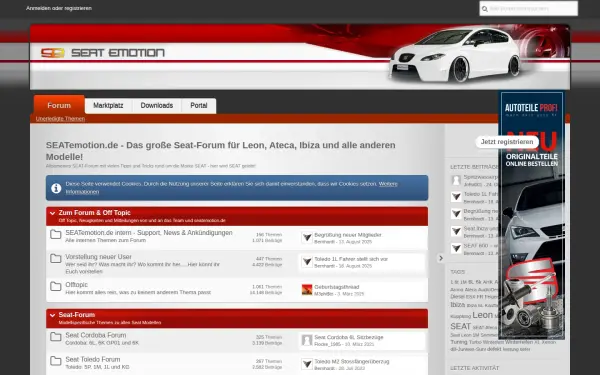This screenshot has width=600, height=375.
Task: Click sidebar avatar next to 'Toledo 1L' post
Action: tap(456, 197)
